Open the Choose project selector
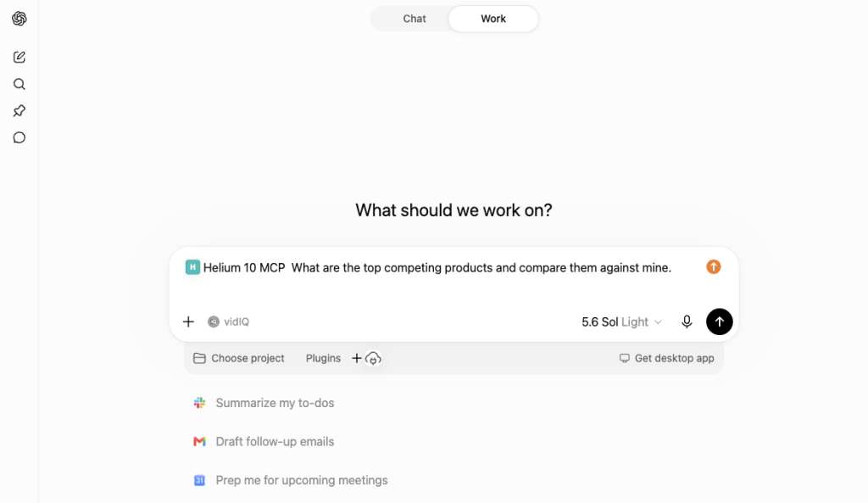This screenshot has height=503, width=868. [238, 359]
